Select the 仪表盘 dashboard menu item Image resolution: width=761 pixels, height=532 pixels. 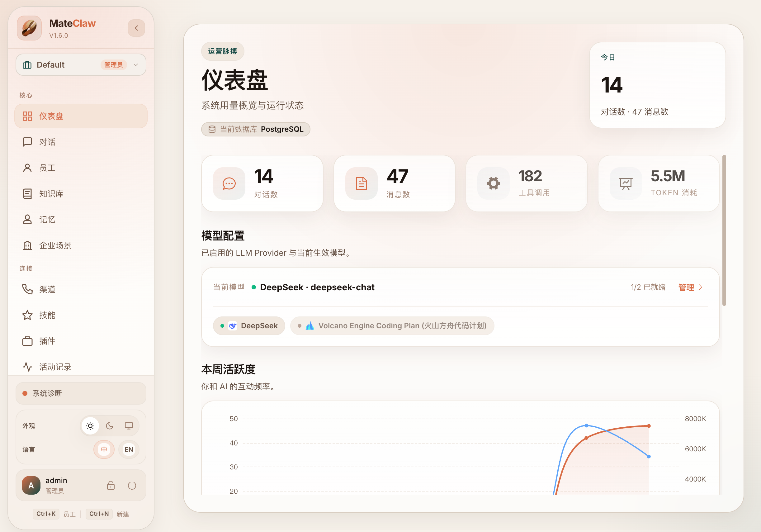tap(81, 116)
